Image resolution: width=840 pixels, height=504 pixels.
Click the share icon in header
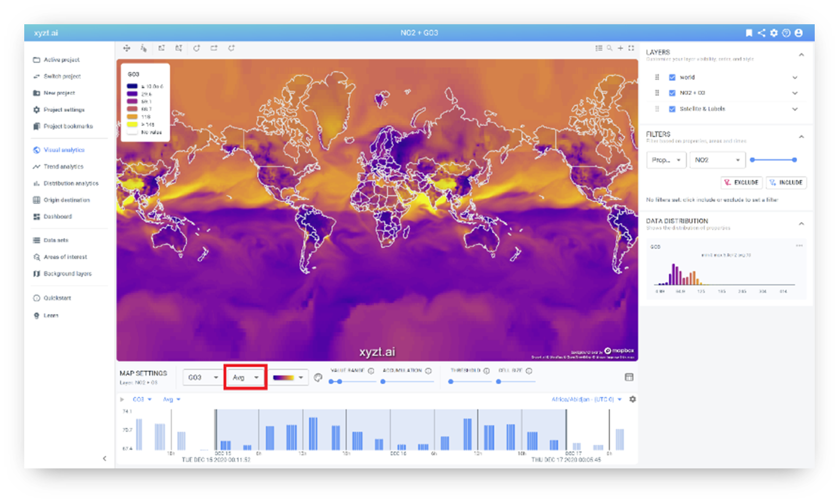click(761, 32)
